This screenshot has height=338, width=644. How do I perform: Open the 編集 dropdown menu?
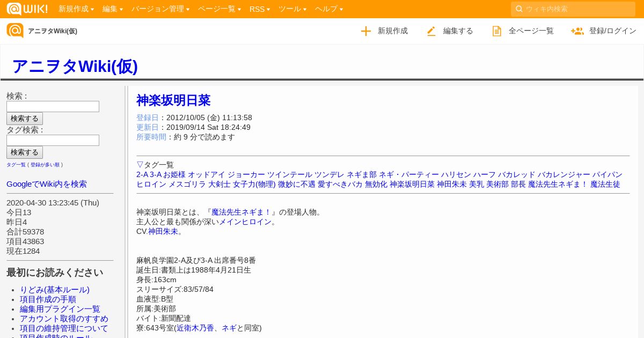pos(113,9)
